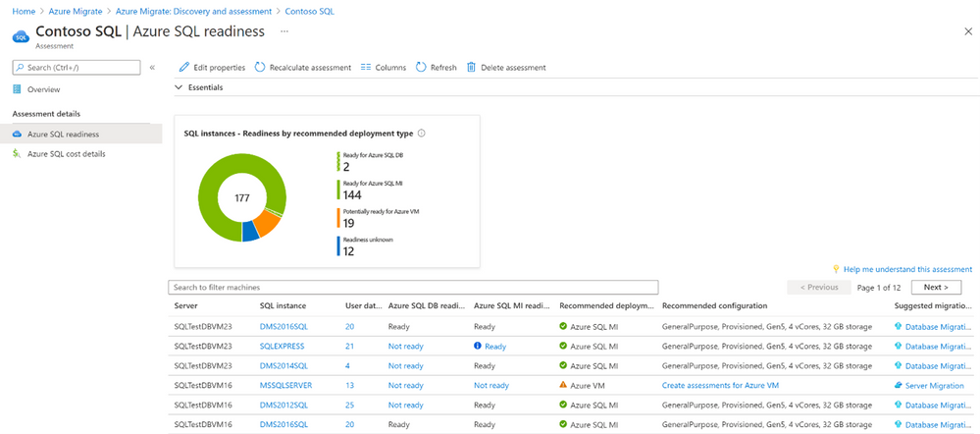
Task: Go to Next page of results
Action: (936, 287)
